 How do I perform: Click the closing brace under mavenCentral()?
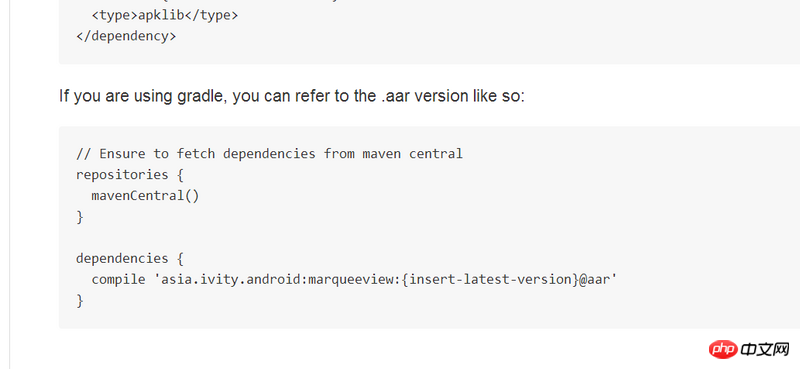[80, 217]
